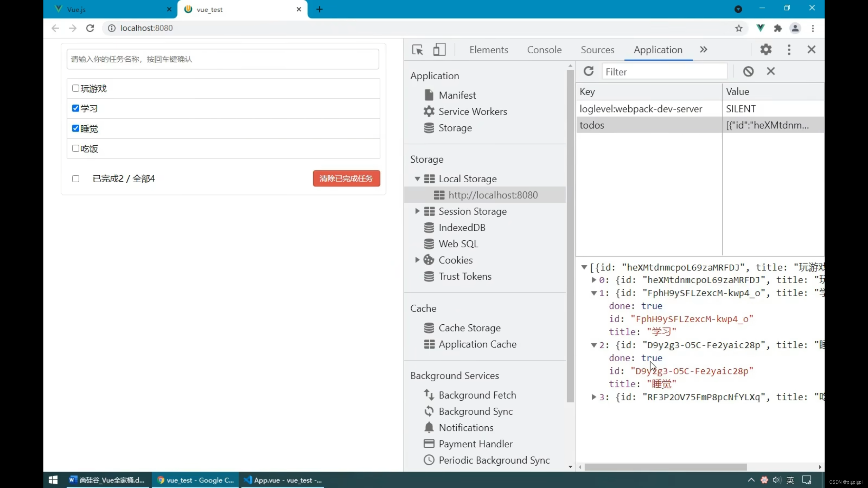
Task: Click the task name input field
Action: [223, 58]
